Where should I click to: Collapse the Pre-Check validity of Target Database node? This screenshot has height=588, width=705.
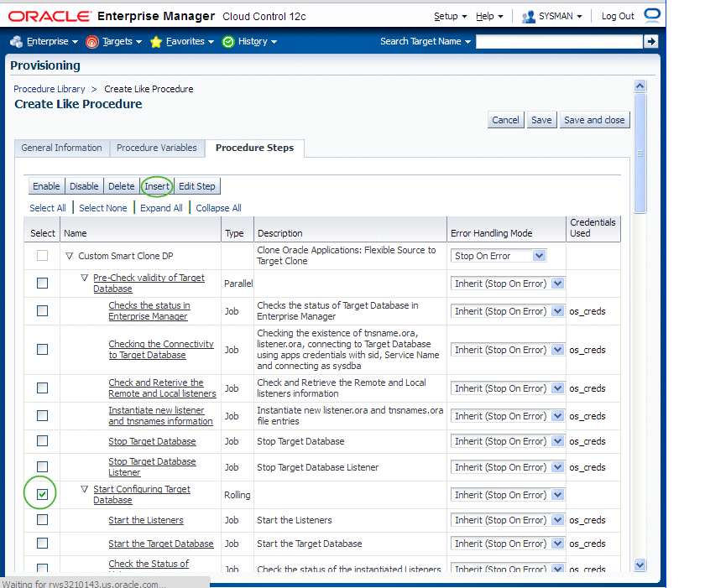click(84, 278)
